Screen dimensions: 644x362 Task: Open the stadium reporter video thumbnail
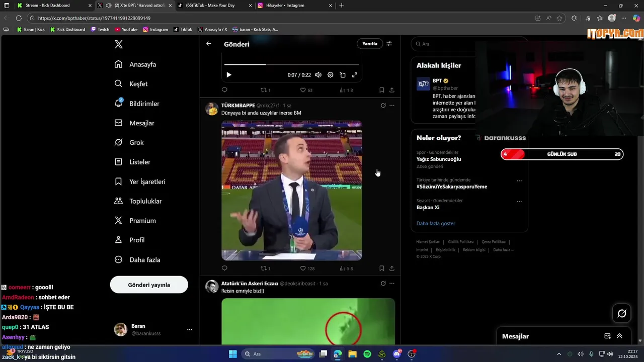pos(292,191)
